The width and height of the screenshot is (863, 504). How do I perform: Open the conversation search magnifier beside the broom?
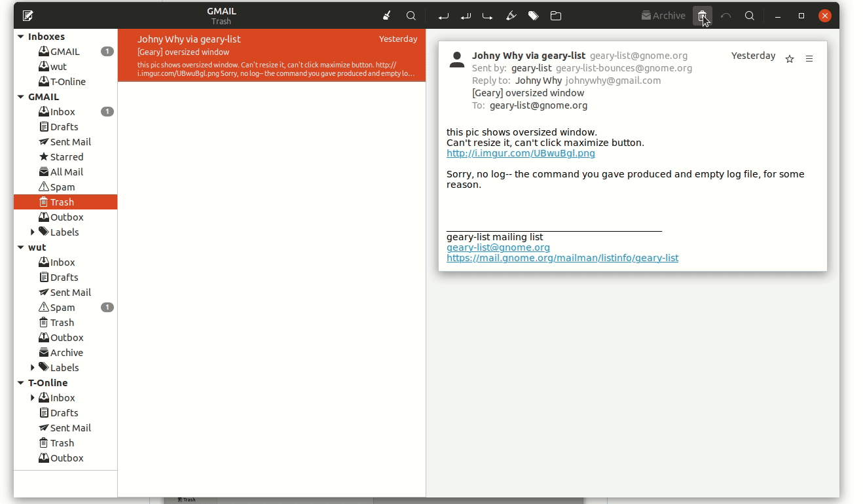tap(411, 16)
